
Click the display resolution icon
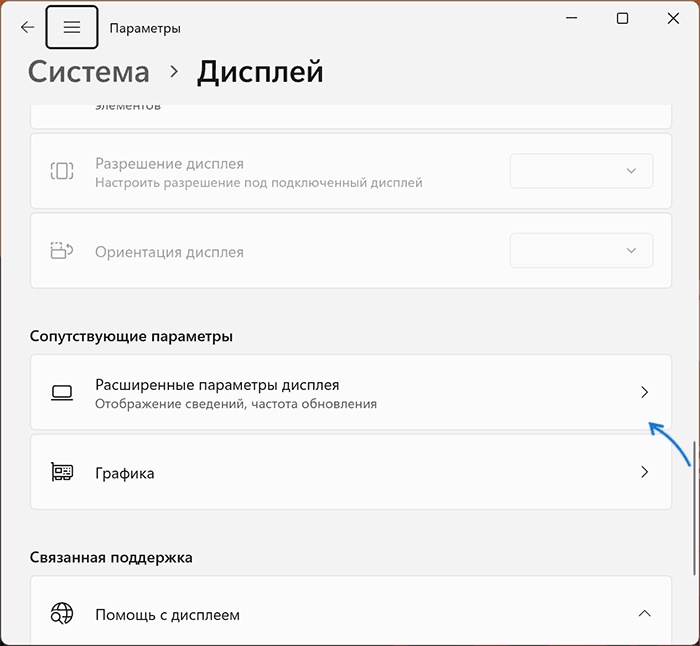tap(62, 171)
